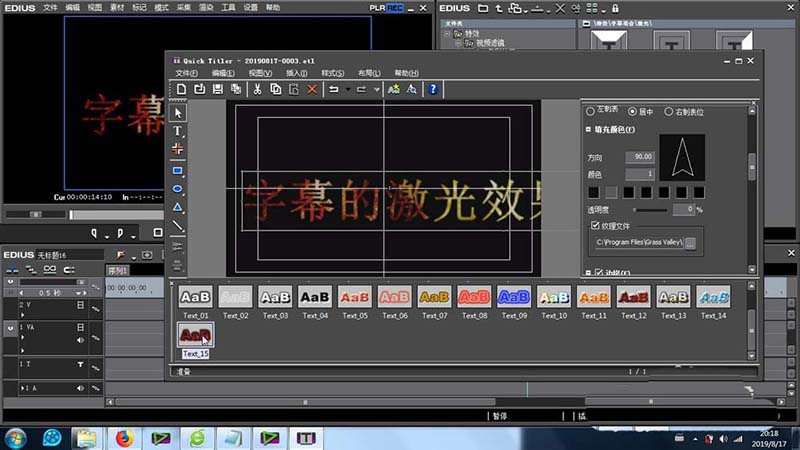Choose the Triangle shape tool
800x450 pixels.
point(178,207)
